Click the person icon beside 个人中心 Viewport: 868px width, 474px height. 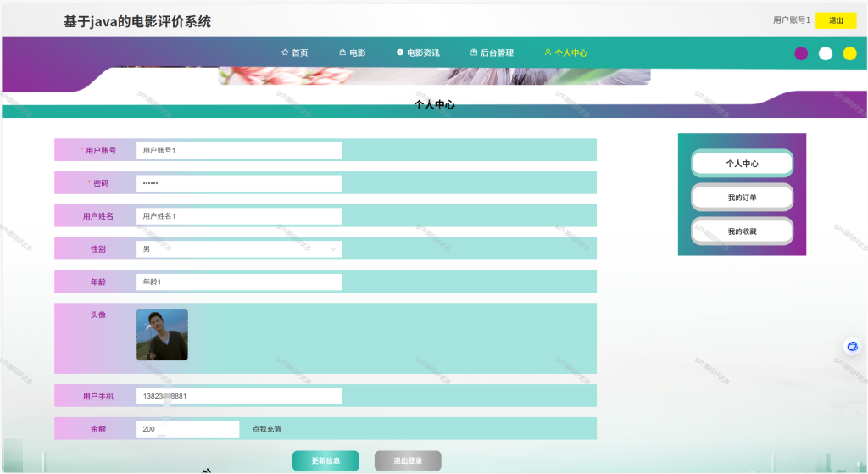point(548,52)
